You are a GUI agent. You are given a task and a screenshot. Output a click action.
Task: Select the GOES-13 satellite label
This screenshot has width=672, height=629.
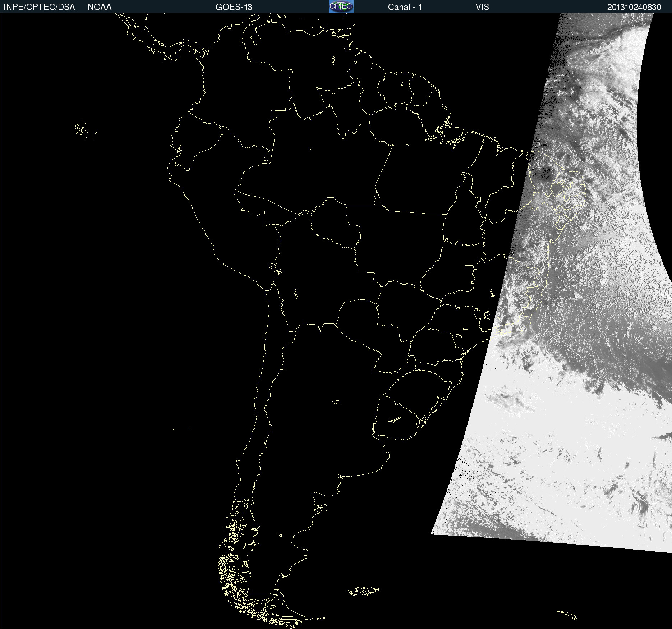coord(234,7)
